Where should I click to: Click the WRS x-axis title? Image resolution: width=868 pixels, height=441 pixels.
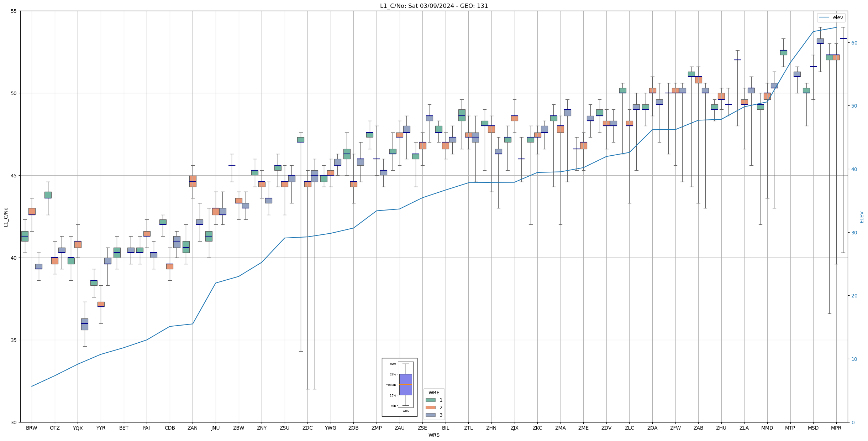tap(434, 435)
